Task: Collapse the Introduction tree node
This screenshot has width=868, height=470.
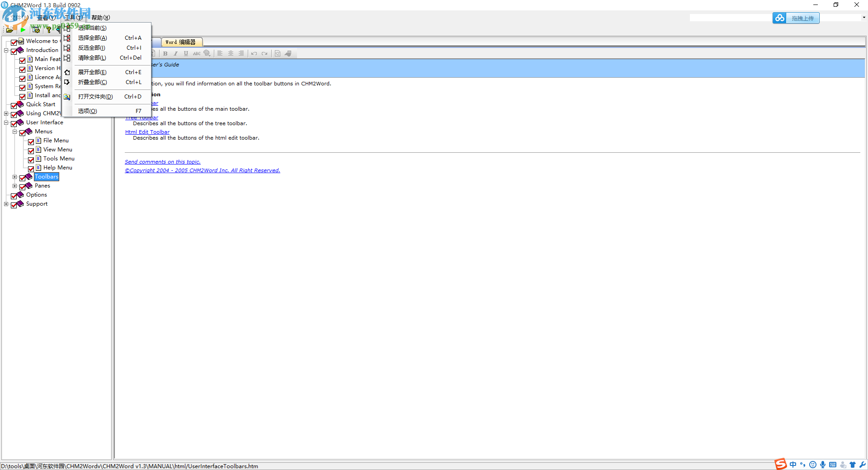Action: click(x=6, y=50)
